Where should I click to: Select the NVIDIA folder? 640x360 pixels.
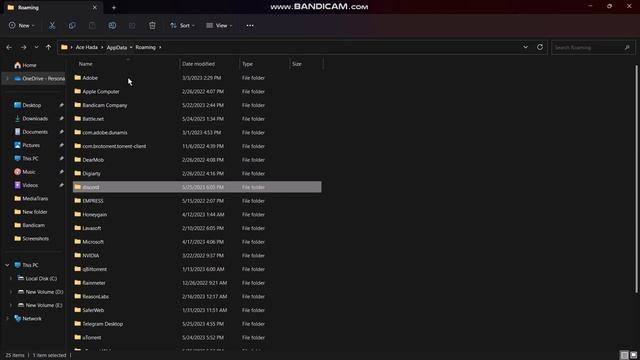[x=197, y=256]
